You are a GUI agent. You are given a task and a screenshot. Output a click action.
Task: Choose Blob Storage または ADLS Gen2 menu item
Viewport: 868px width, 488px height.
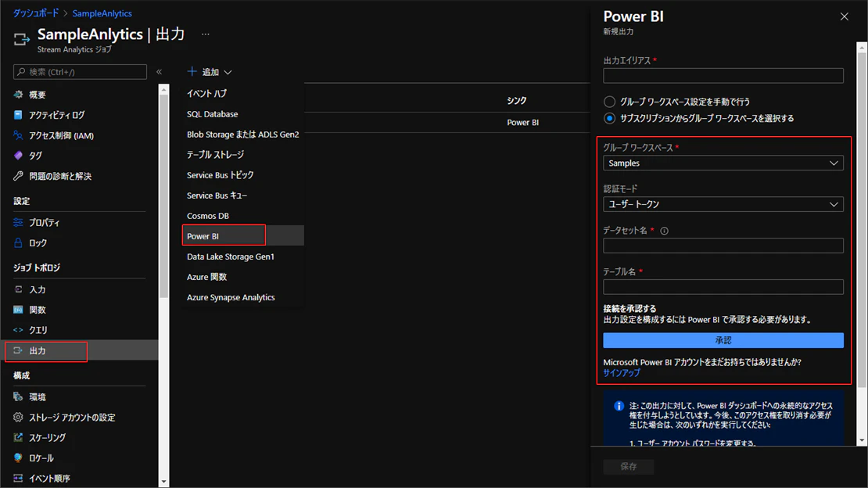pos(243,135)
